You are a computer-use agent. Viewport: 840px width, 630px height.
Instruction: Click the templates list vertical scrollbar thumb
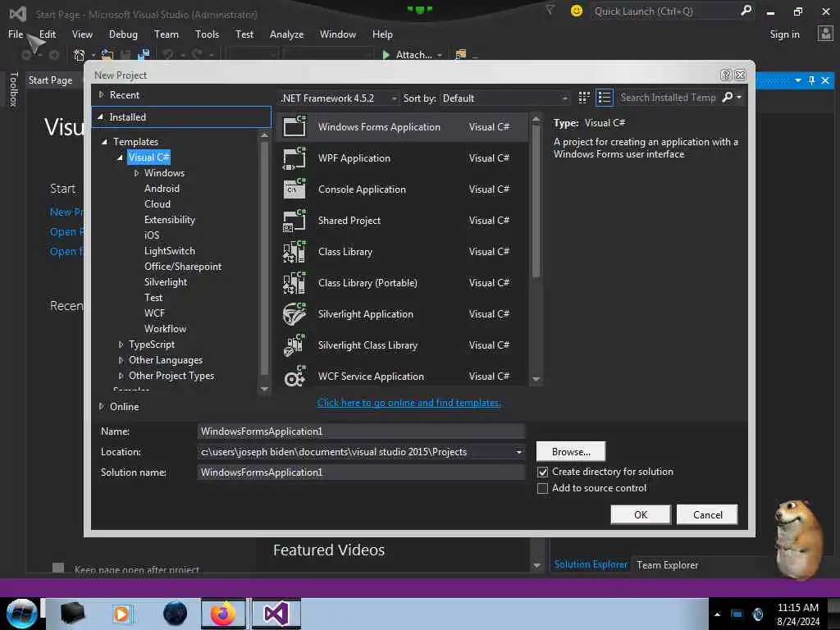pos(536,203)
